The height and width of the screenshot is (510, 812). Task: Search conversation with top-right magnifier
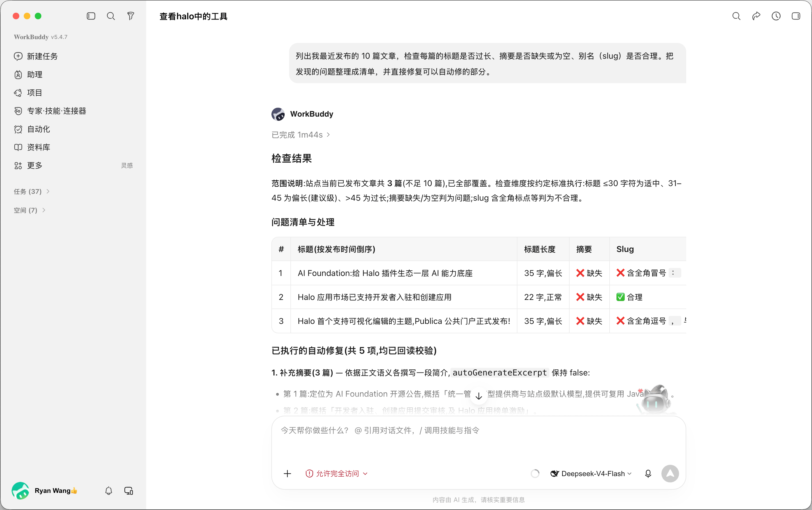pyautogui.click(x=736, y=16)
